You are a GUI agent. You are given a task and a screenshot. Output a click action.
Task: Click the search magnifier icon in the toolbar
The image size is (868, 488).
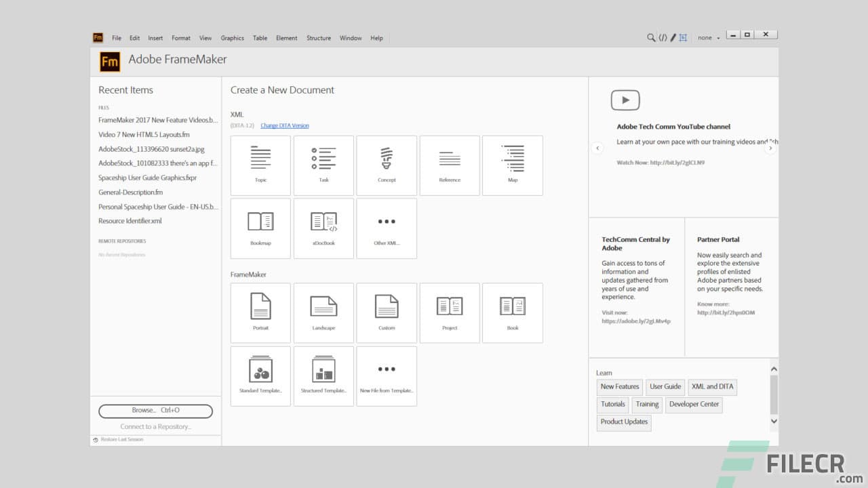650,37
